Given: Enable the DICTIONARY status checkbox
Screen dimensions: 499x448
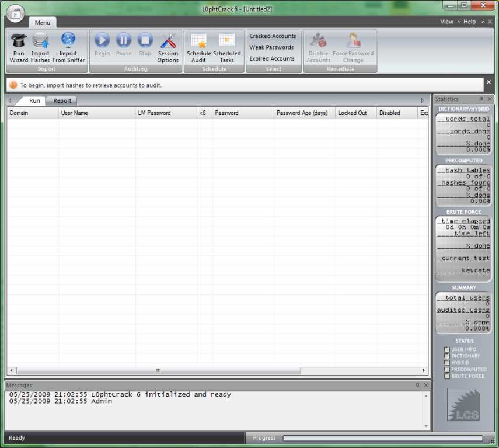Looking at the screenshot, I should click(x=447, y=356).
